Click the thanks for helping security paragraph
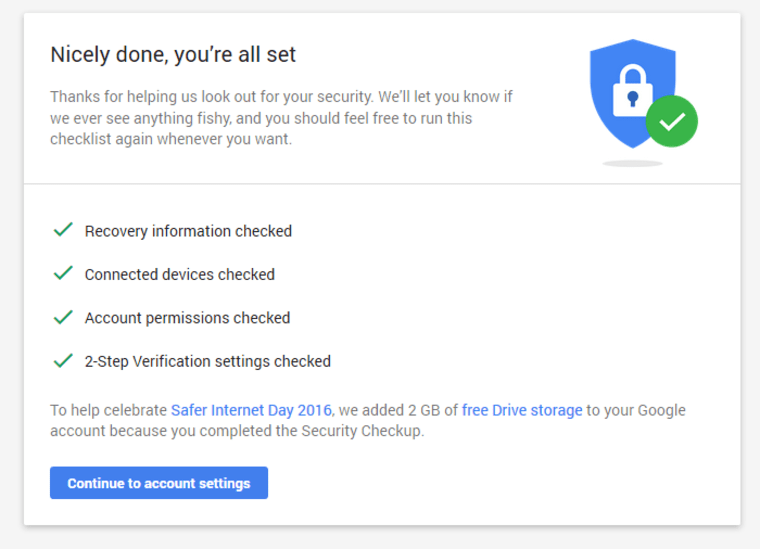The width and height of the screenshot is (760, 549). click(x=281, y=118)
